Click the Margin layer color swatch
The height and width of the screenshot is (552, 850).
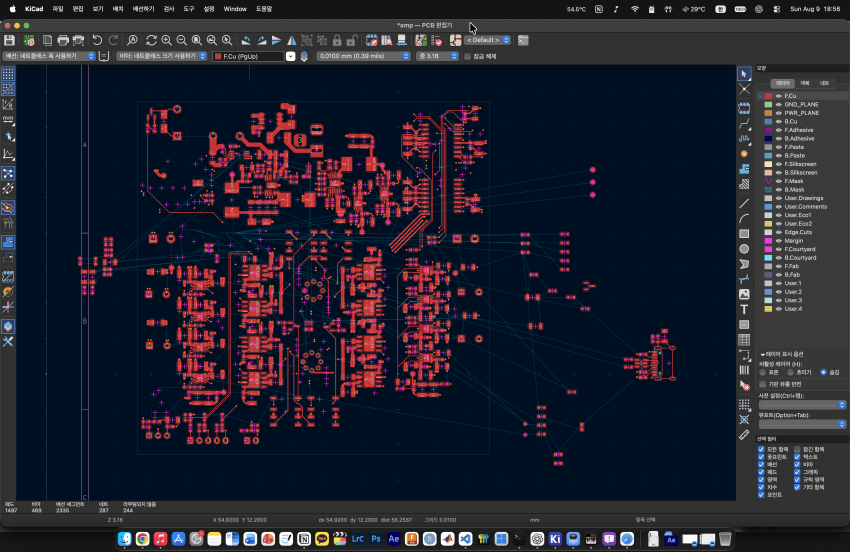768,241
